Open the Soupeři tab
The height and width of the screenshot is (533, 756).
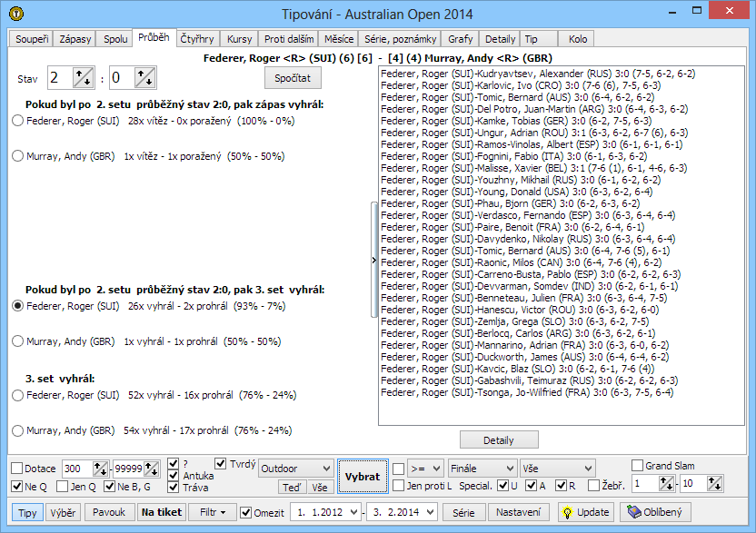point(32,39)
